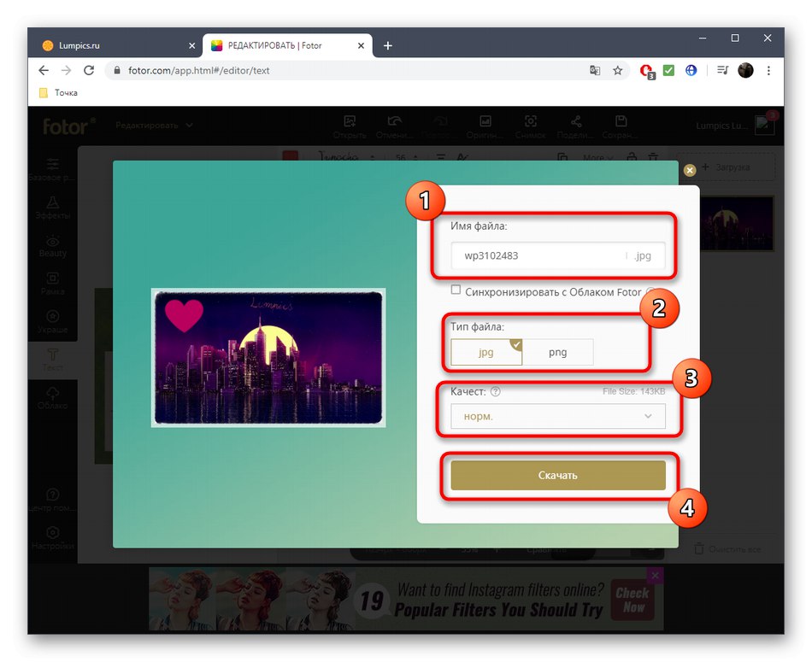812x662 pixels.
Task: Click the file name field wp3102483
Action: coord(558,255)
